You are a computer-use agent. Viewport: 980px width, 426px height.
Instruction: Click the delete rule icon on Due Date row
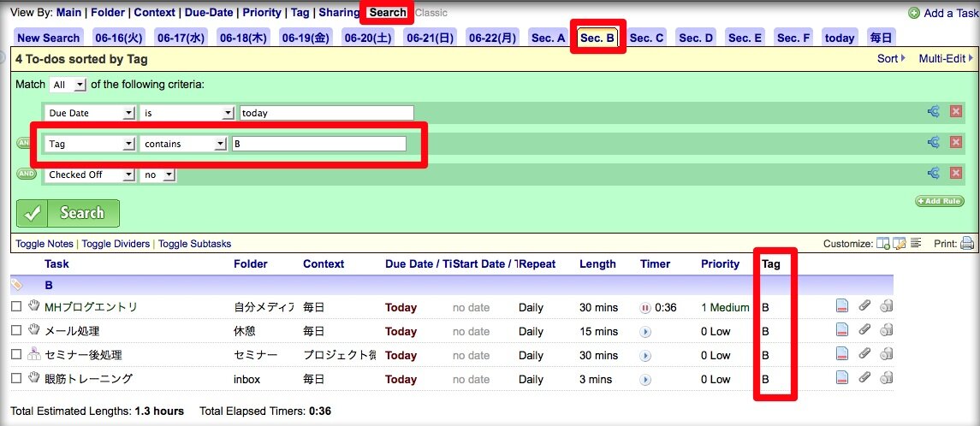pos(956,112)
